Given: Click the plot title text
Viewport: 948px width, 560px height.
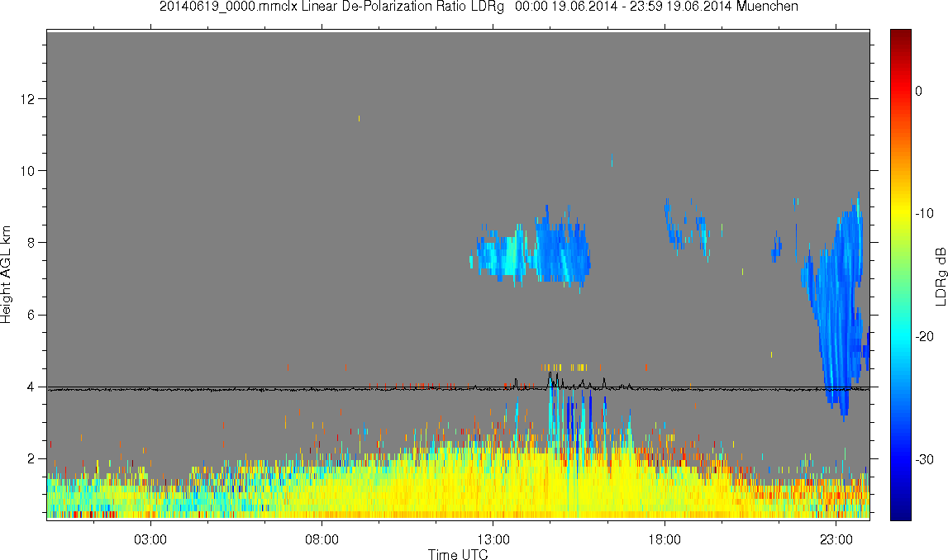Looking at the screenshot, I should click(479, 7).
